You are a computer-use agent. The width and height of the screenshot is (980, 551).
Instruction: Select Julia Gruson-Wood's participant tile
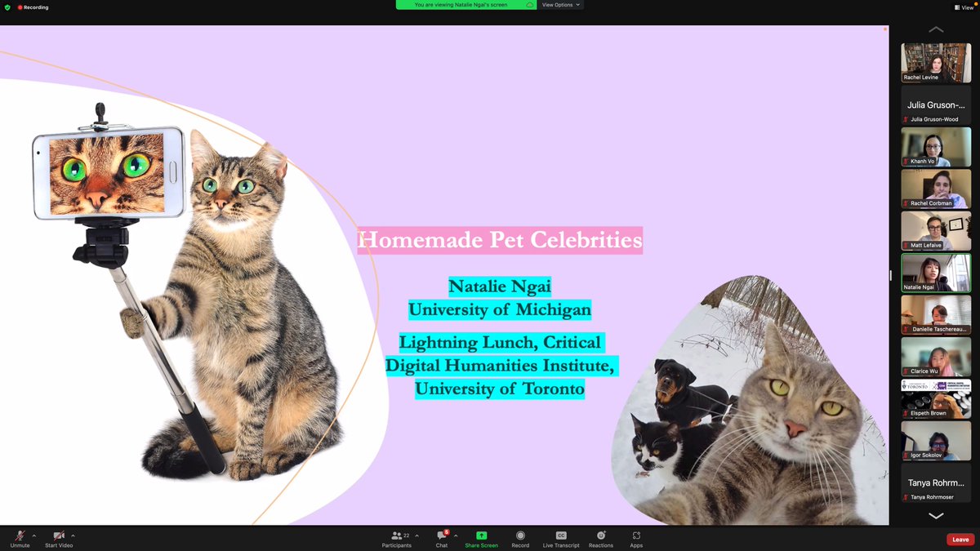coord(936,104)
